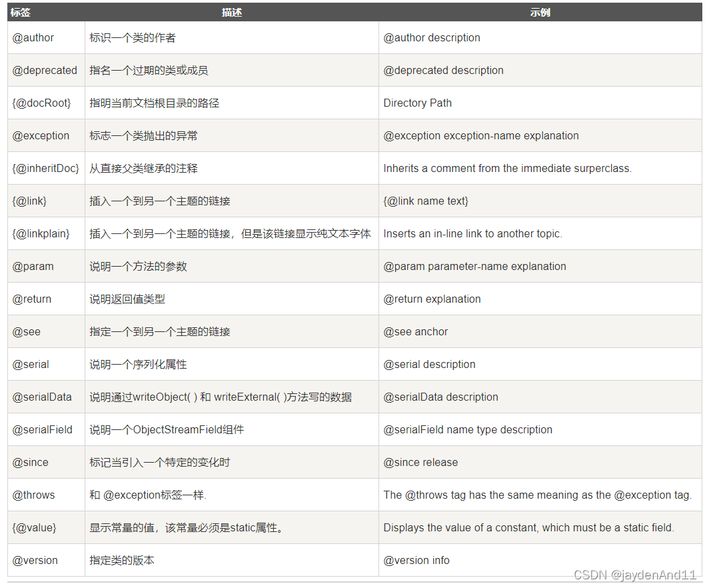Click description 标记当引入一个特定的变化时
The image size is (707, 588).
tap(160, 463)
